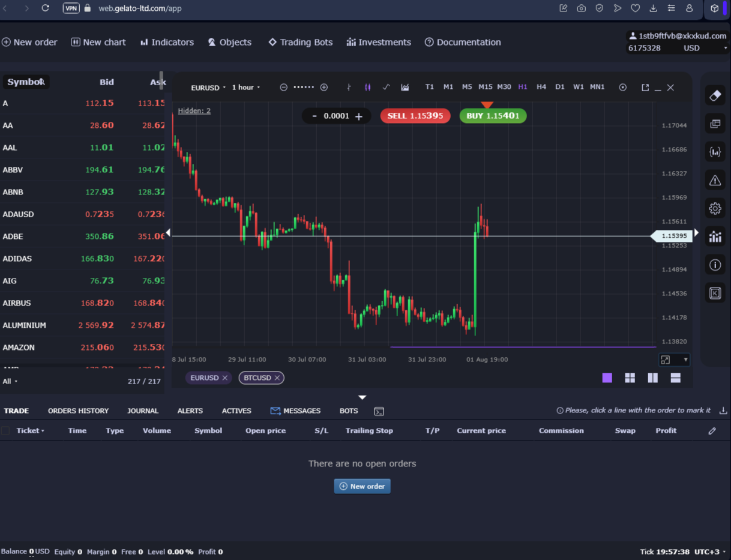The image size is (731, 560).
Task: Download orders with the export icon
Action: pyautogui.click(x=723, y=411)
